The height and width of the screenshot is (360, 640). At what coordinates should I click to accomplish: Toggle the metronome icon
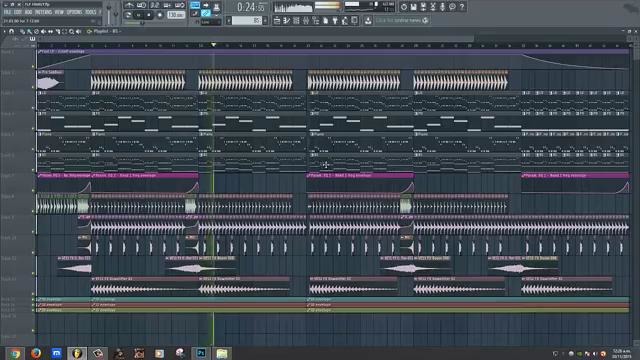(x=129, y=5)
